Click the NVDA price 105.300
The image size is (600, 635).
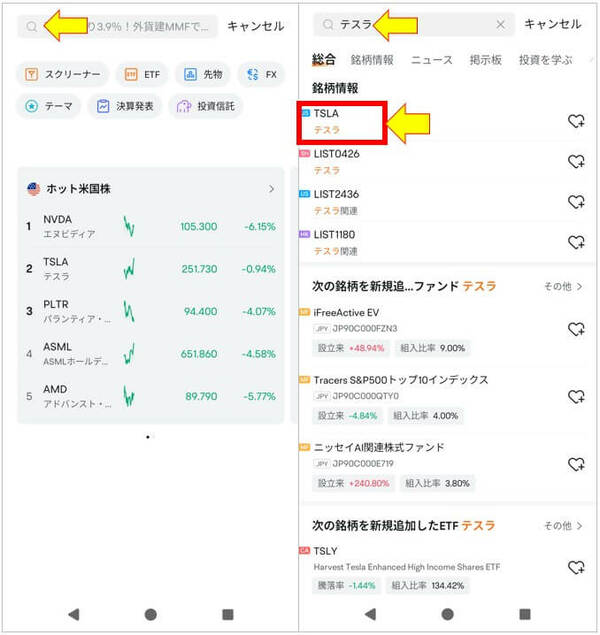[x=198, y=226]
